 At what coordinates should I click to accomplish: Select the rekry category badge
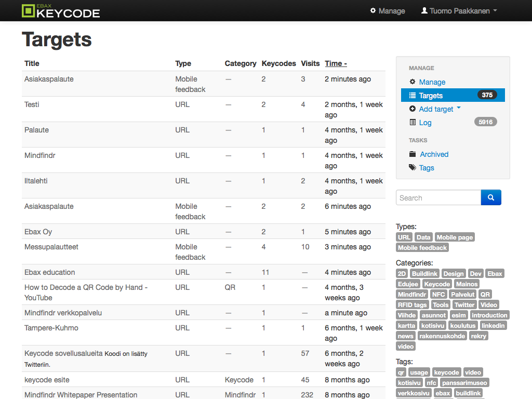coord(478,336)
